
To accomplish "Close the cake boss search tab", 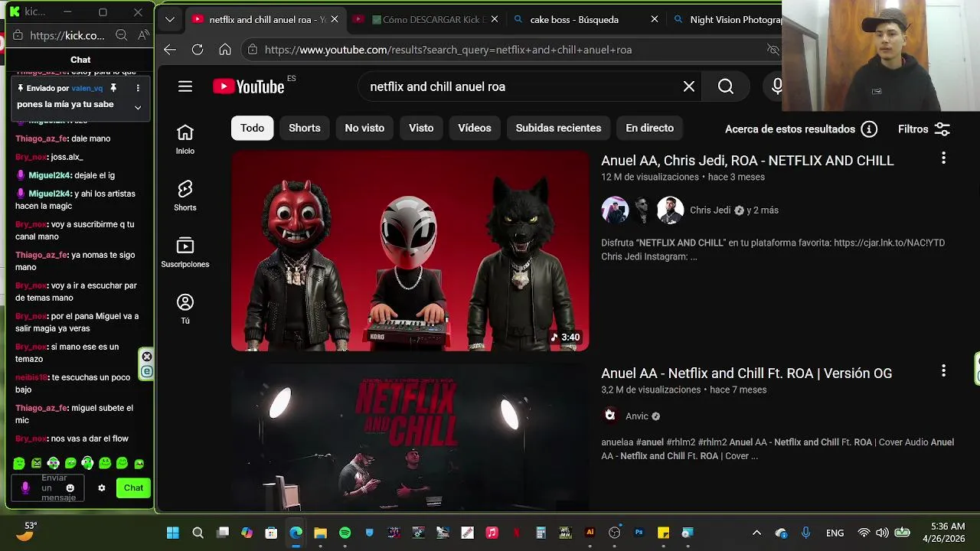I will pyautogui.click(x=655, y=20).
